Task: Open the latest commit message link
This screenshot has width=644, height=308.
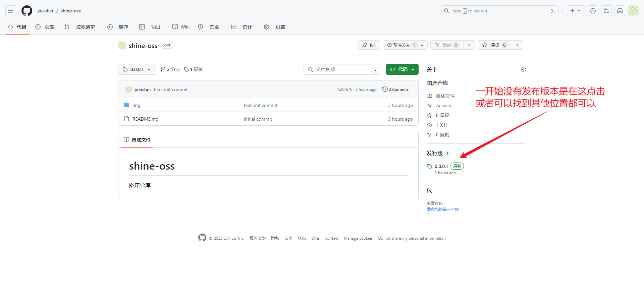Action: 171,89
